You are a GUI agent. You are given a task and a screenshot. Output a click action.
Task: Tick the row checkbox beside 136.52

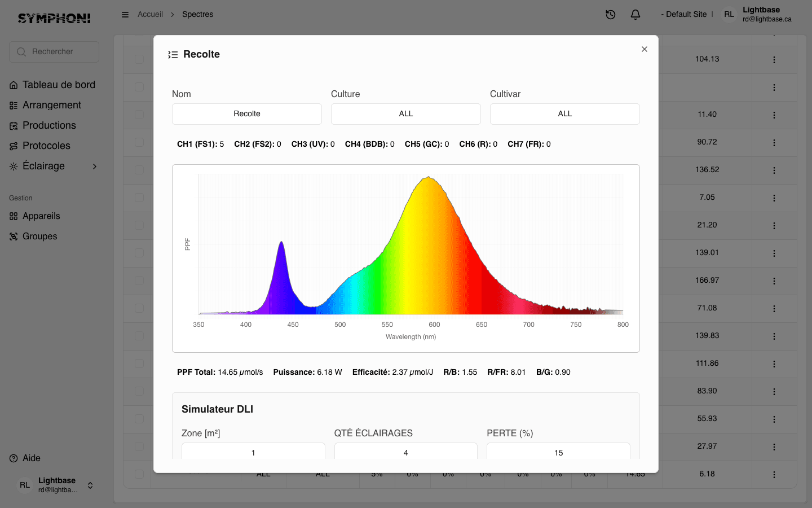coord(139,170)
